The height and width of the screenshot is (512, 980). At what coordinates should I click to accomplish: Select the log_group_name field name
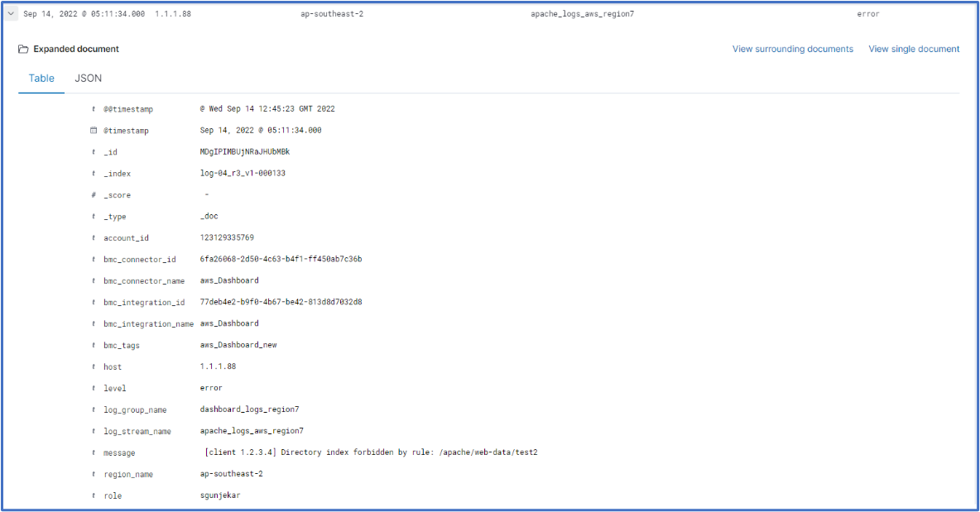tap(135, 410)
